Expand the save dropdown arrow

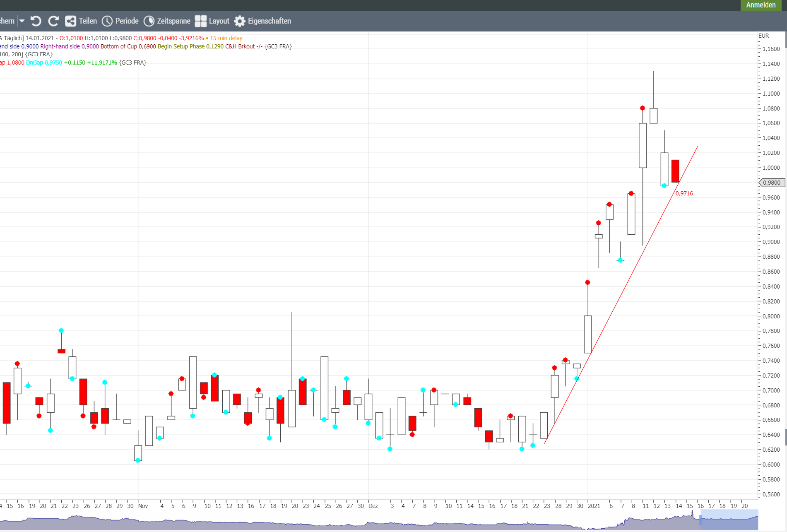pyautogui.click(x=22, y=21)
